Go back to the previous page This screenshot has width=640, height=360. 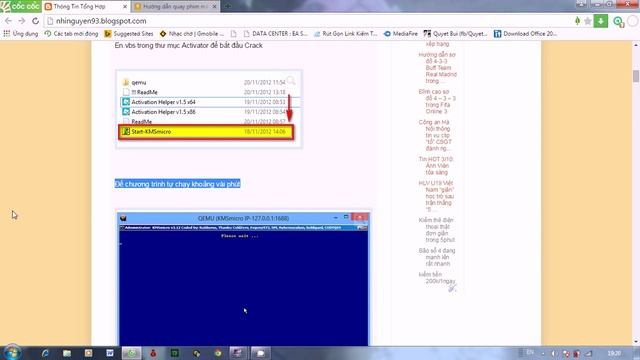pos(8,21)
